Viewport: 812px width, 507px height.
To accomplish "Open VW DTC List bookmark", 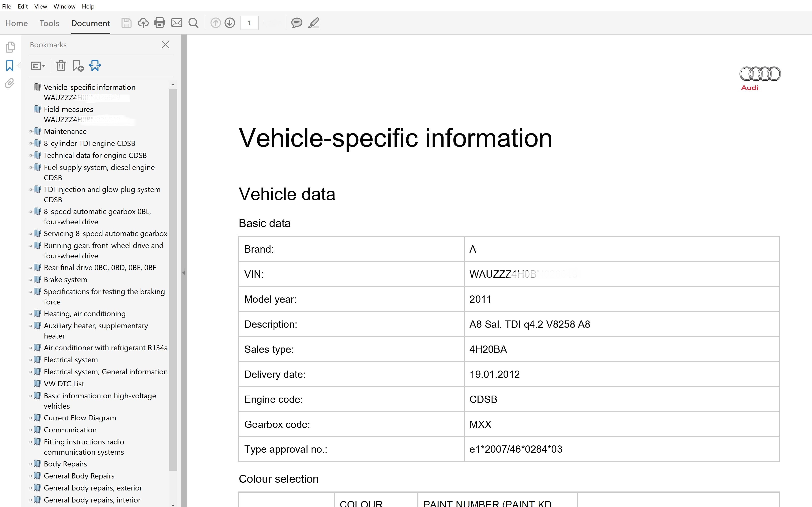I will [64, 384].
